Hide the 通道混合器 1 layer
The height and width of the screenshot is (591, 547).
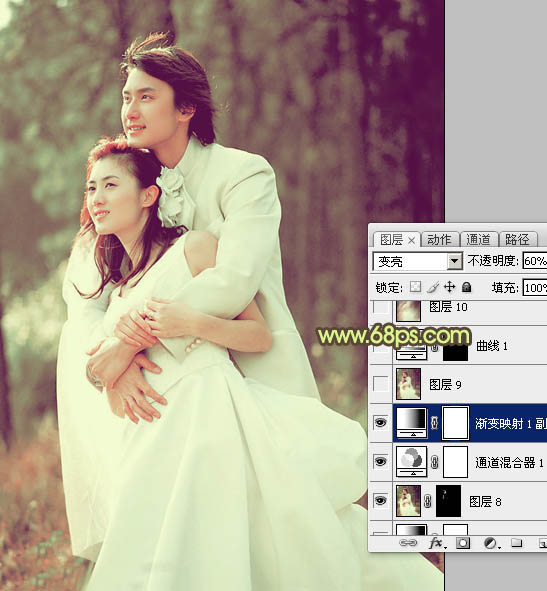pos(380,462)
